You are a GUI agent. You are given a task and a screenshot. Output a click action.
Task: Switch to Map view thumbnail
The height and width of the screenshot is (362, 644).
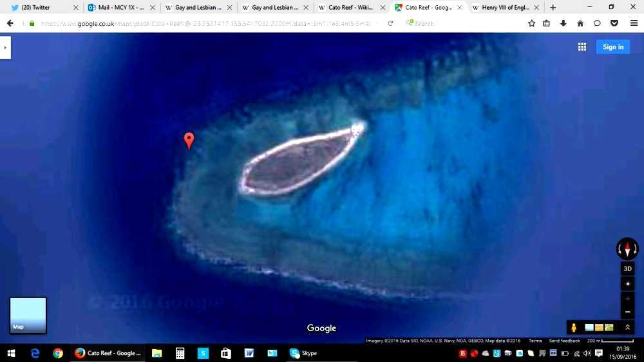28,315
